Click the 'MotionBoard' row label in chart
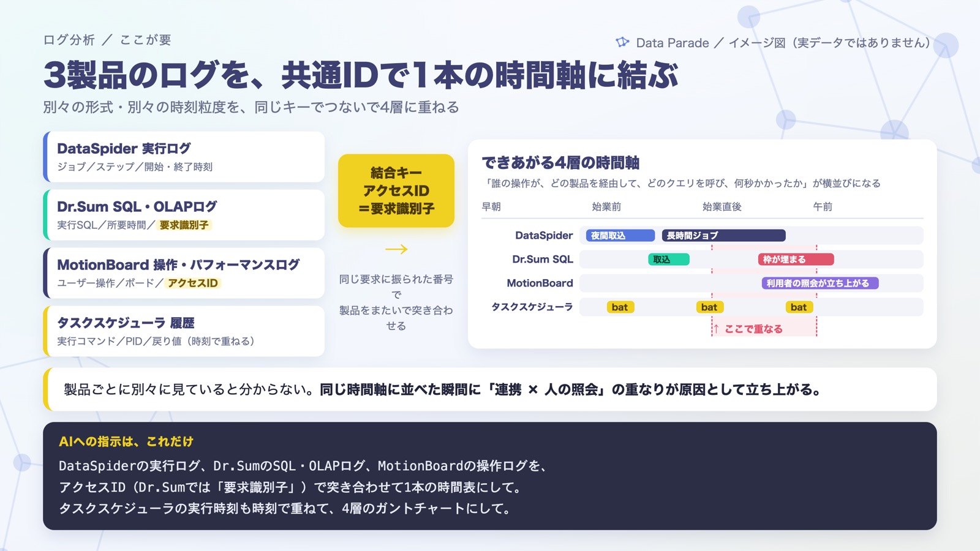 click(540, 283)
